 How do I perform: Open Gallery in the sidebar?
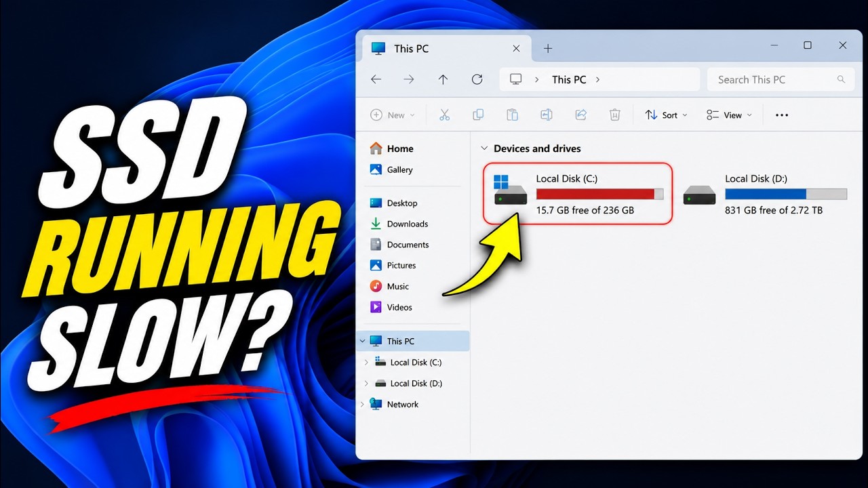[391, 169]
